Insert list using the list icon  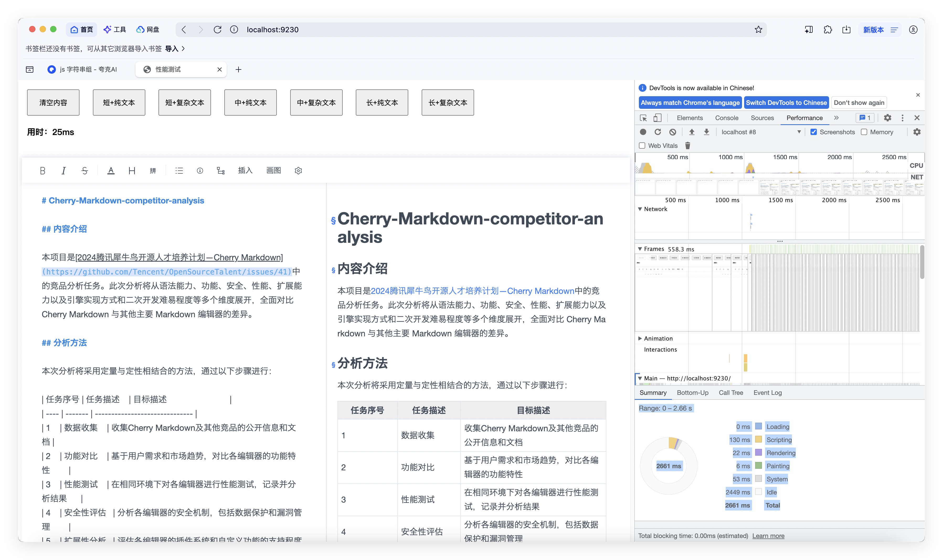coord(179,171)
